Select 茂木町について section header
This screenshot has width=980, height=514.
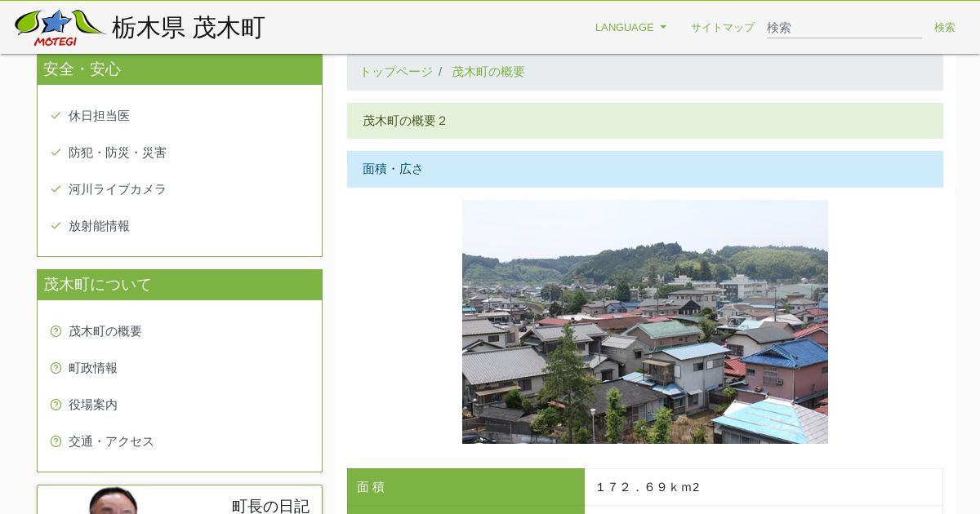click(180, 285)
